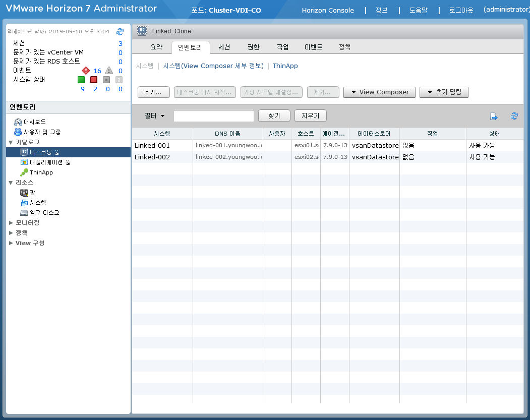
Task: Switch to the 이벤트 tab
Action: pos(313,47)
